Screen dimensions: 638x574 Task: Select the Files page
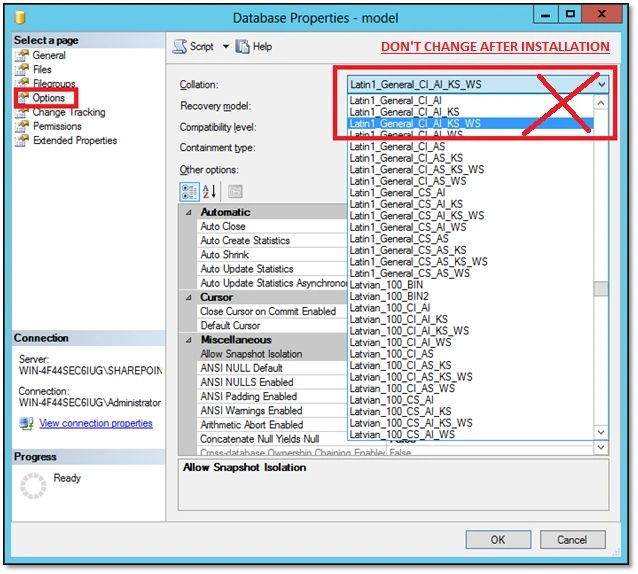pos(42,70)
